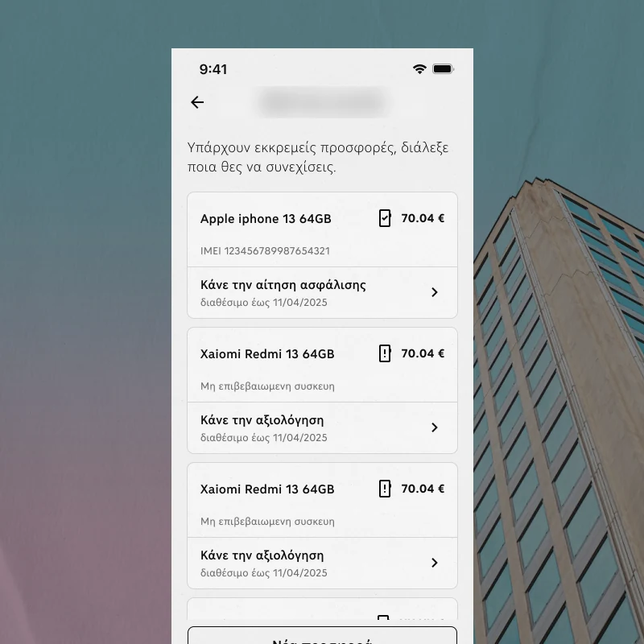This screenshot has height=644, width=644.
Task: Select the Κάνε την αίτηση ασφάλισης label
Action: pos(283,285)
